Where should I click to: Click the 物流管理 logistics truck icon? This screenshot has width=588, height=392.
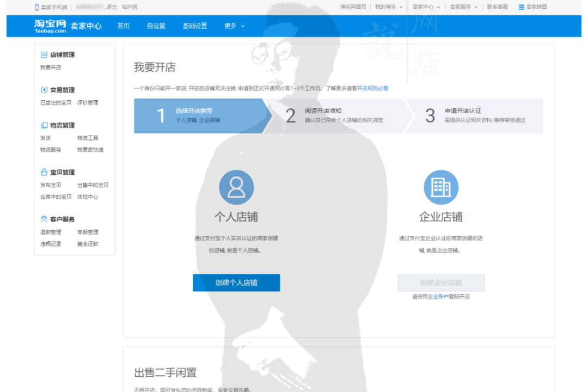pyautogui.click(x=45, y=125)
